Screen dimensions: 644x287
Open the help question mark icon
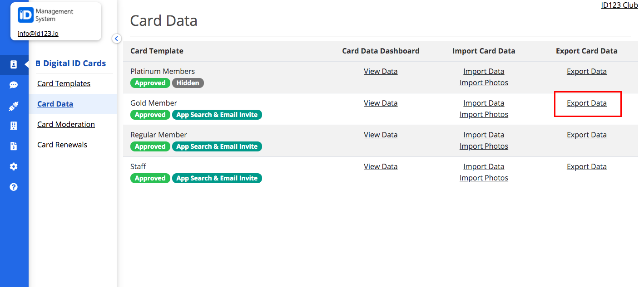pos(14,187)
